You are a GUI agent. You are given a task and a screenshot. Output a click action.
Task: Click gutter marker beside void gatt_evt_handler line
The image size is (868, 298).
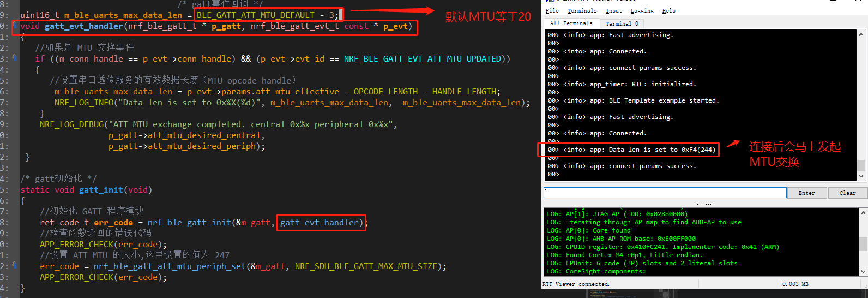(15, 25)
